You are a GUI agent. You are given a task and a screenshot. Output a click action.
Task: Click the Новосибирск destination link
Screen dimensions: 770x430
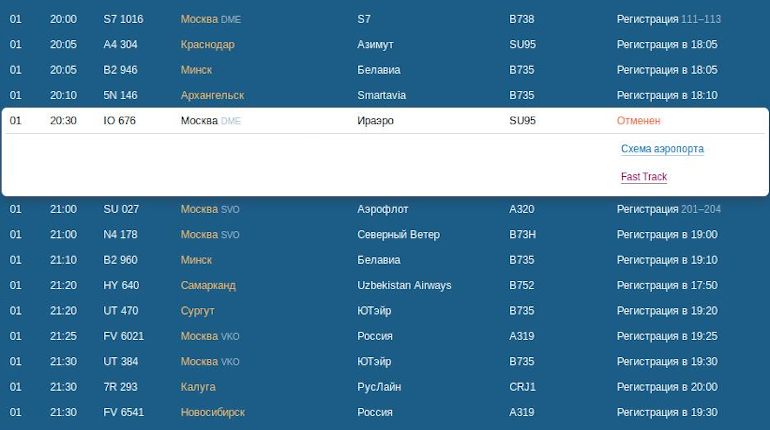212,412
